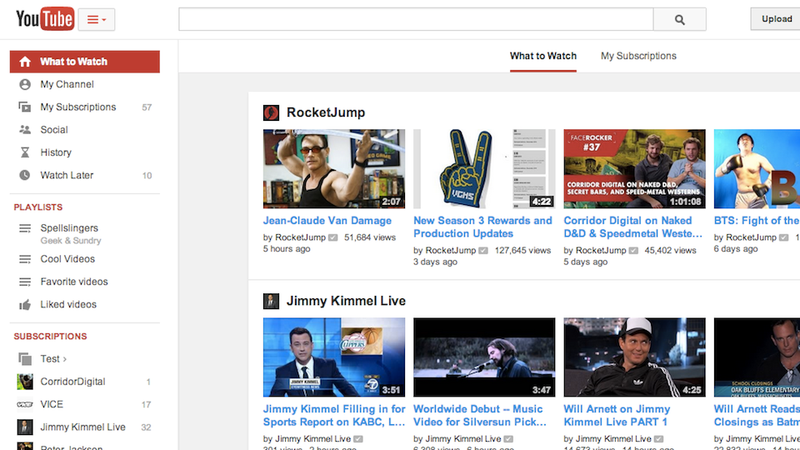
Task: Focus the YouTube search field
Action: [416, 19]
